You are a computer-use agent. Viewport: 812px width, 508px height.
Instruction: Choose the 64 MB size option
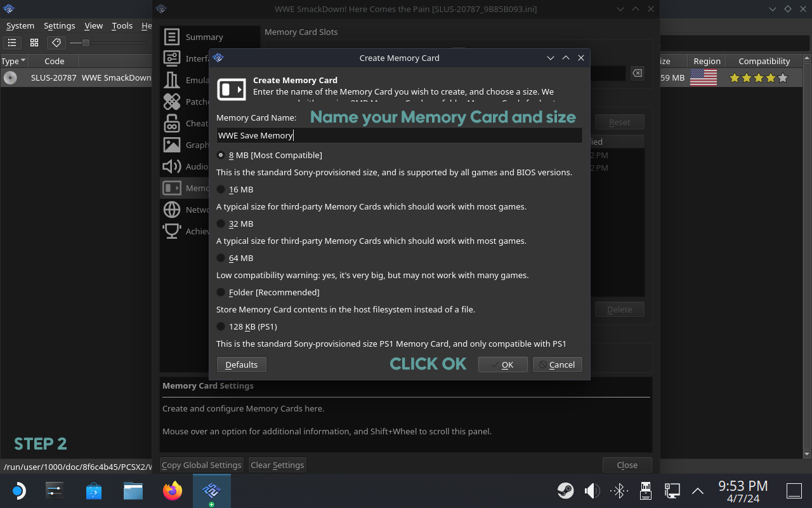pos(221,258)
